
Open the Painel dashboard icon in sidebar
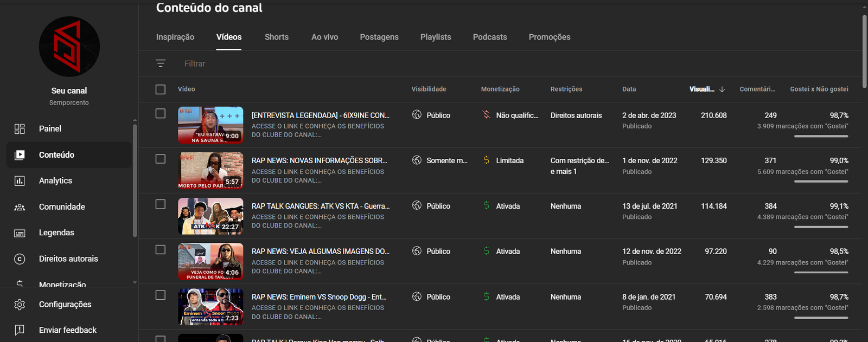tap(20, 128)
